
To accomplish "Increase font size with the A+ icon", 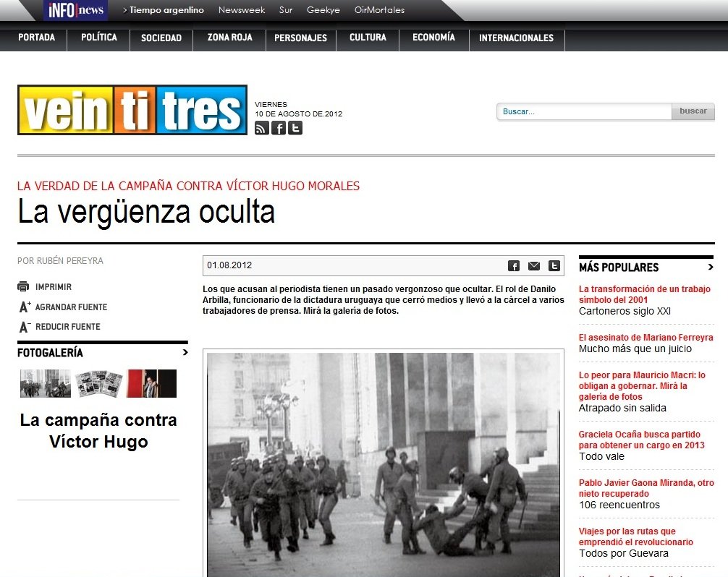I will pyautogui.click(x=24, y=307).
